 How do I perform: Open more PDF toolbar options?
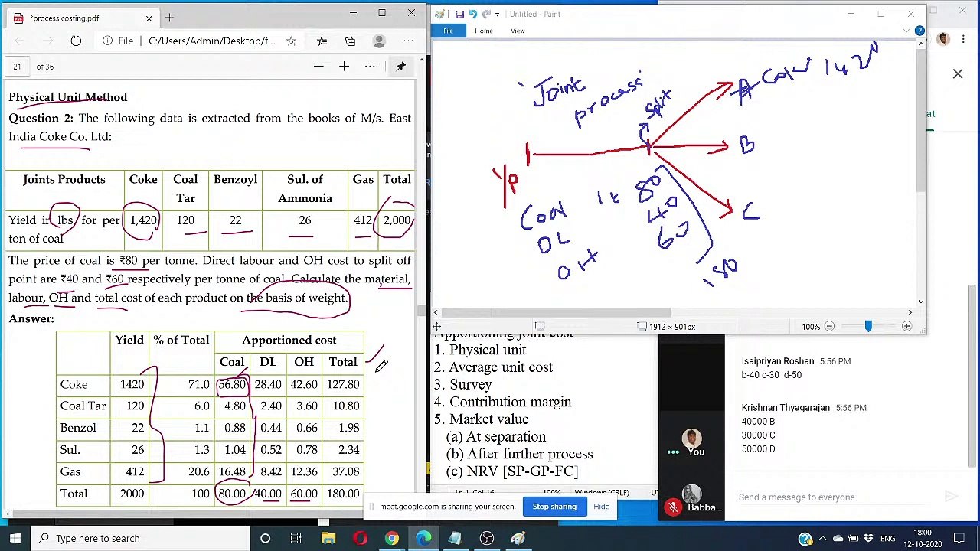[370, 67]
